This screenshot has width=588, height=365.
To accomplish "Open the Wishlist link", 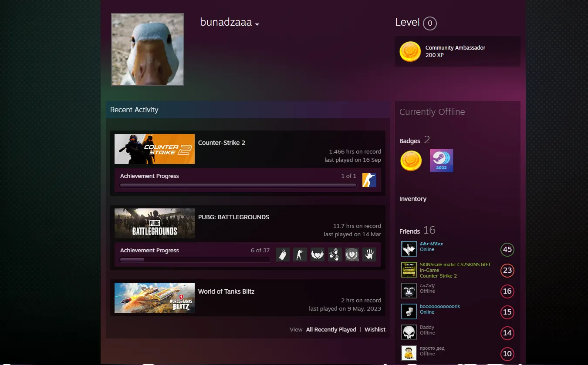I will 375,329.
